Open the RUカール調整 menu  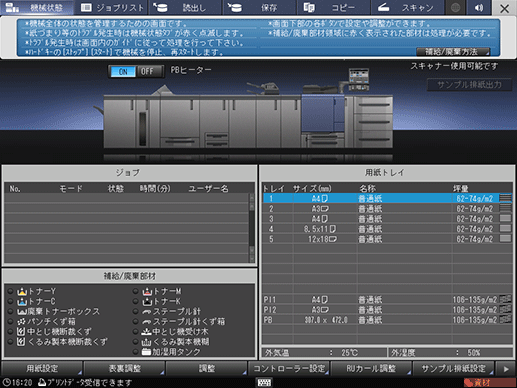(371, 368)
